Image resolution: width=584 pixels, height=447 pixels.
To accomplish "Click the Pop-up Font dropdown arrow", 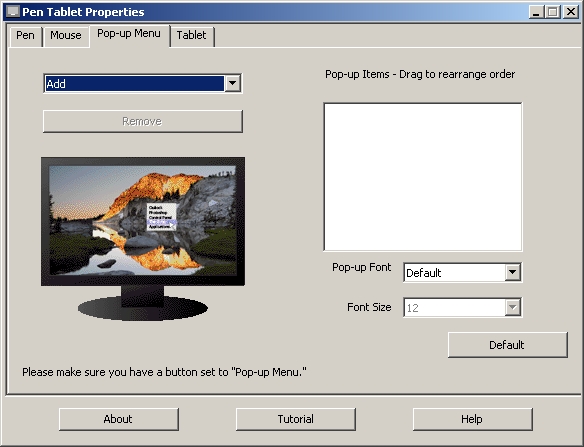I will coord(512,273).
